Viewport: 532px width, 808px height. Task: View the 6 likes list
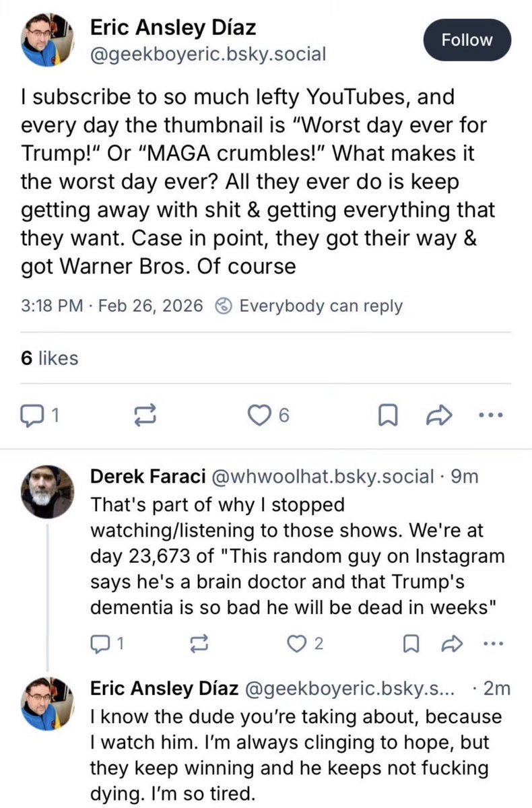pos(49,358)
